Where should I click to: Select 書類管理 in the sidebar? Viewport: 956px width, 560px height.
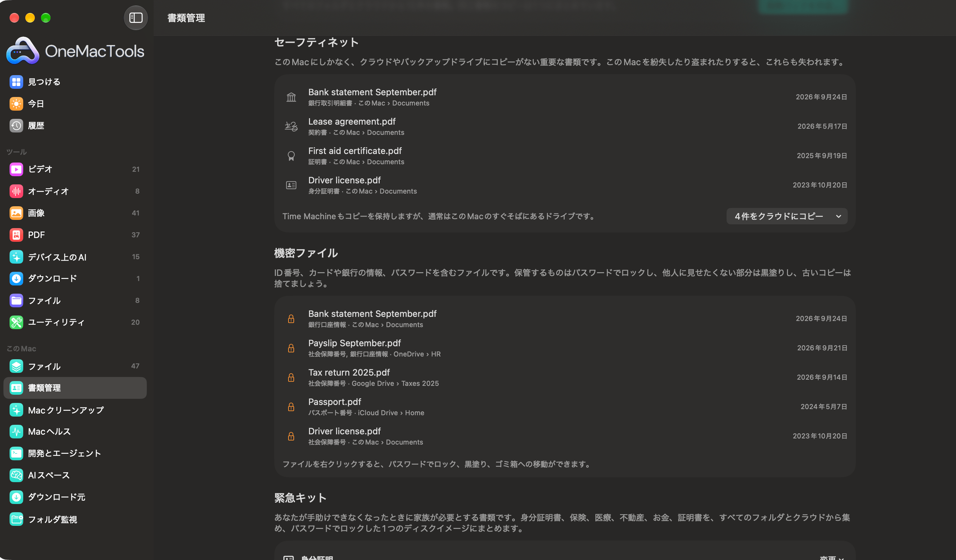tap(75, 388)
